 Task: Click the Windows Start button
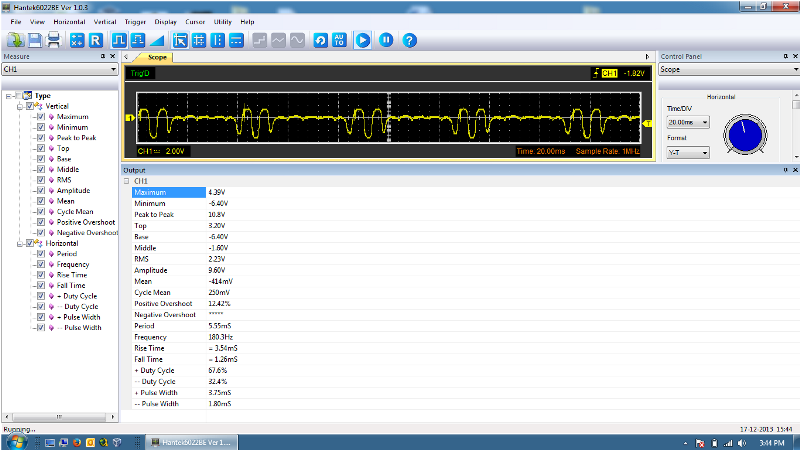pos(17,440)
